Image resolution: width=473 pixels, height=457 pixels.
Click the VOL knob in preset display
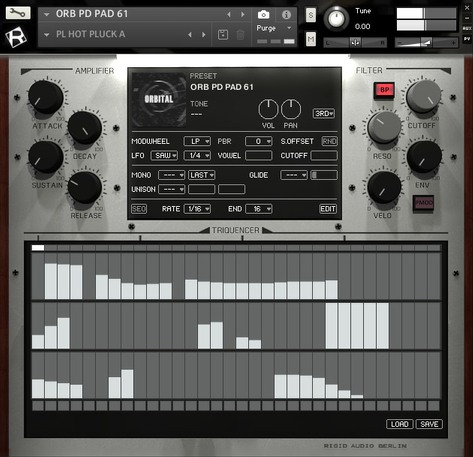click(x=268, y=109)
